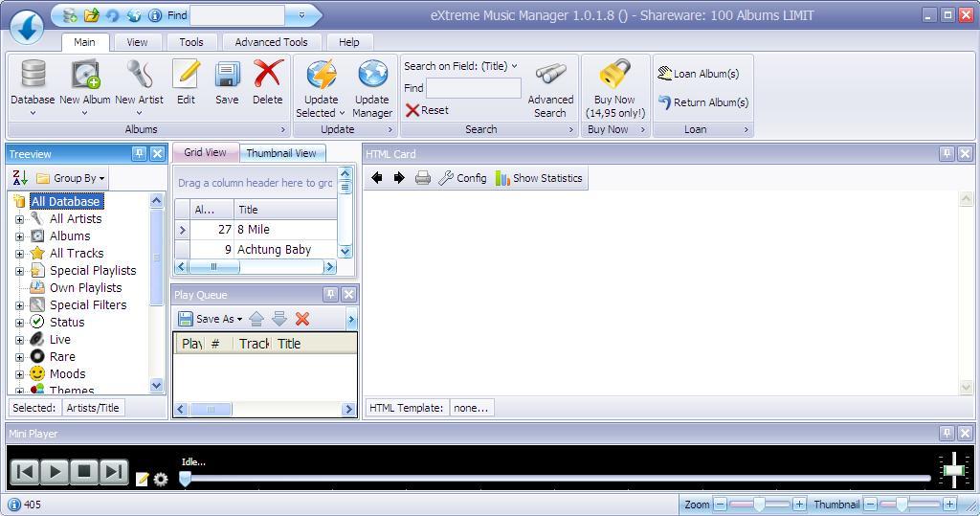The width and height of the screenshot is (980, 516).
Task: Select the Grid View tab
Action: [205, 152]
